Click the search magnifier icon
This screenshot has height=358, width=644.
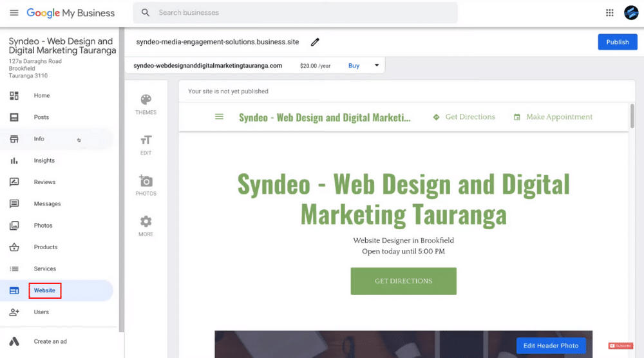point(146,13)
